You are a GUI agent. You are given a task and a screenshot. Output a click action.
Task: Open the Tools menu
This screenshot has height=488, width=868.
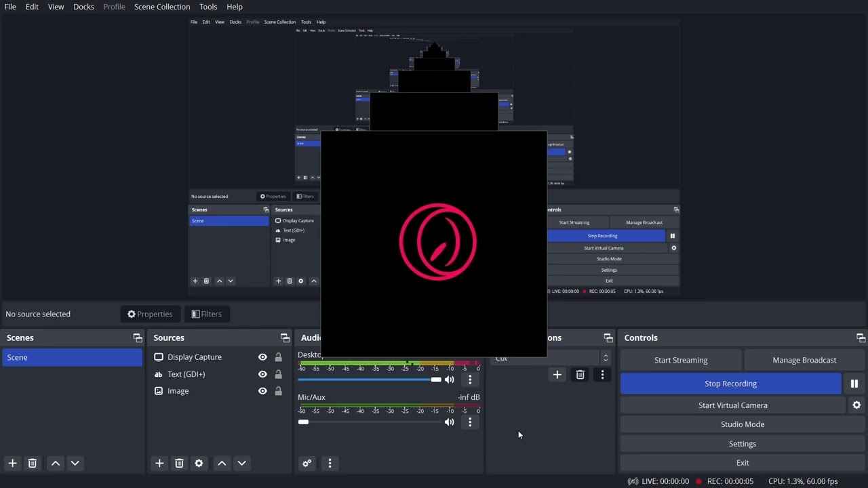click(208, 7)
